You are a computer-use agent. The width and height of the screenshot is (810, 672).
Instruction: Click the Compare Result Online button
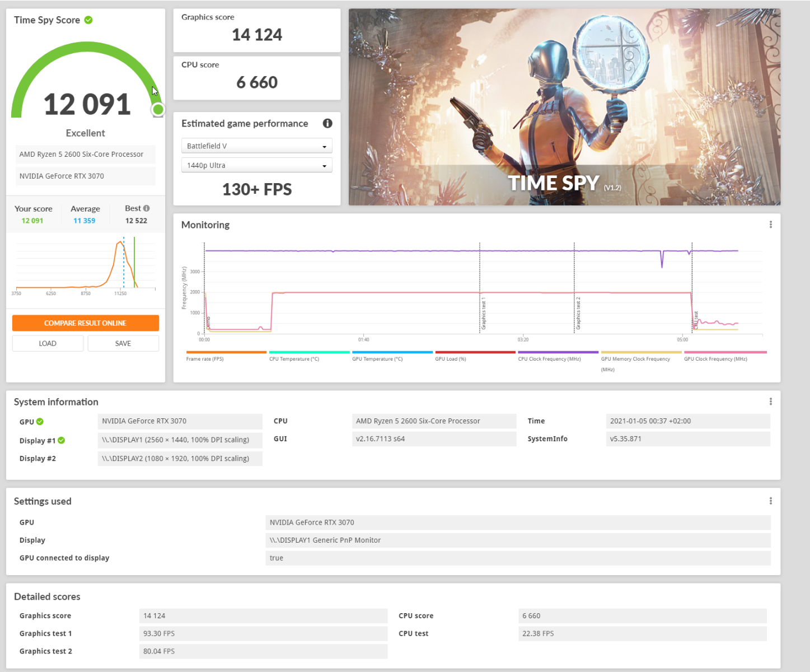point(86,323)
